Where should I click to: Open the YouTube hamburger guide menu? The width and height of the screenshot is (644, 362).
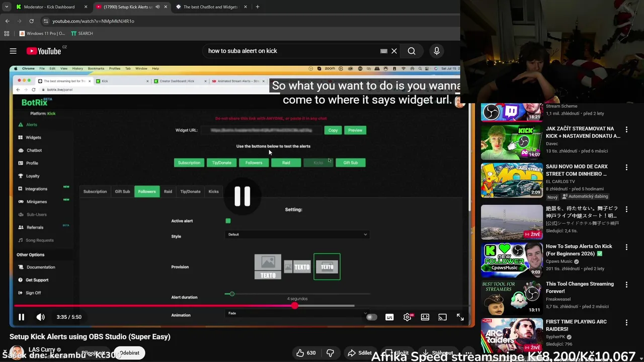13,51
